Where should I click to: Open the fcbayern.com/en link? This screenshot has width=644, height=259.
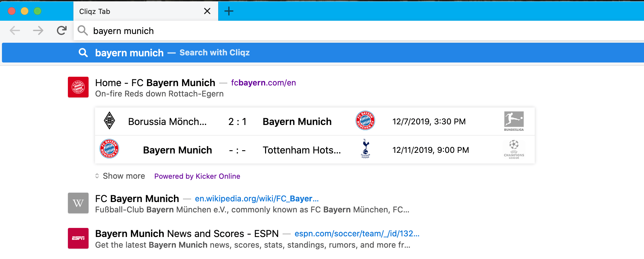click(263, 83)
